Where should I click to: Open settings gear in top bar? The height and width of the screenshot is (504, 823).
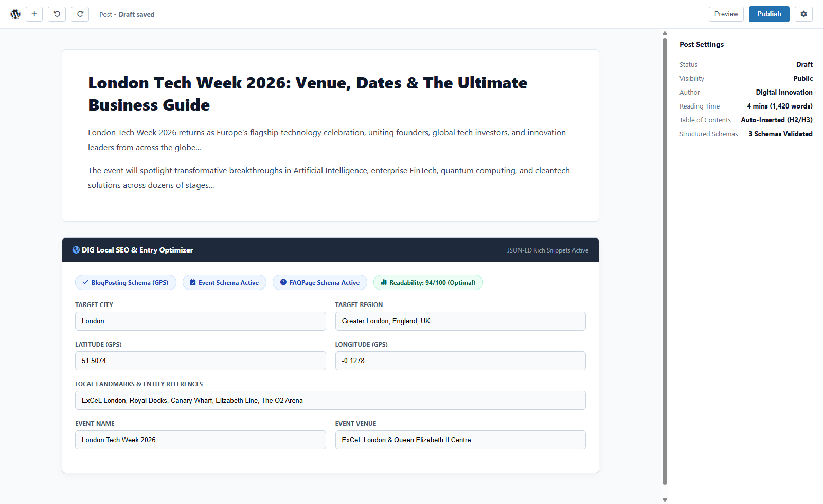click(803, 14)
